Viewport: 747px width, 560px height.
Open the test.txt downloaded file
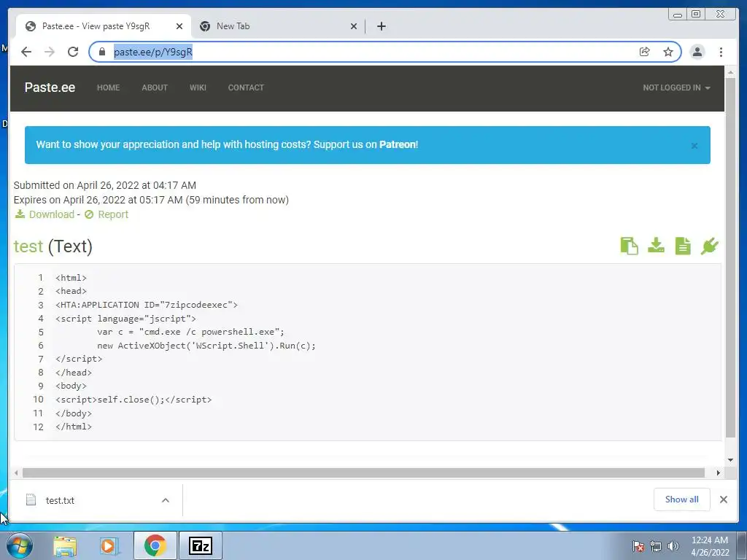(60, 500)
